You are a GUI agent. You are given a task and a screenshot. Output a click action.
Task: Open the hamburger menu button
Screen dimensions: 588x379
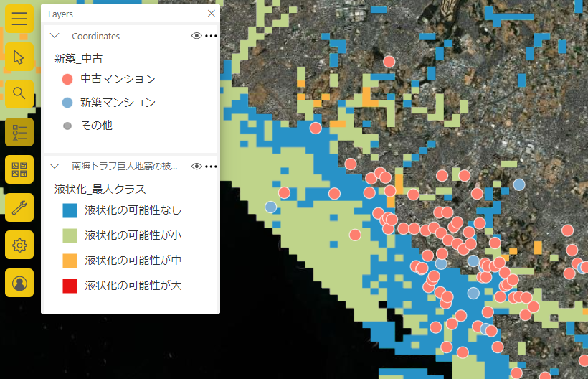(x=19, y=19)
